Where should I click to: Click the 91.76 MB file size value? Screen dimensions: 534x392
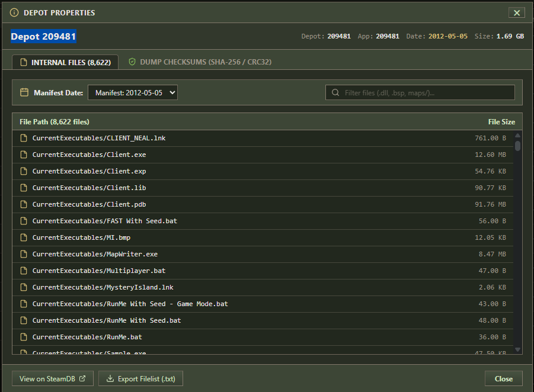click(490, 204)
